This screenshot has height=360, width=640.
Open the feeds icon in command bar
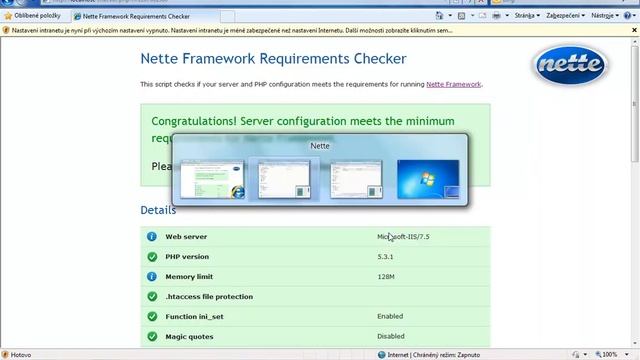pyautogui.click(x=461, y=16)
